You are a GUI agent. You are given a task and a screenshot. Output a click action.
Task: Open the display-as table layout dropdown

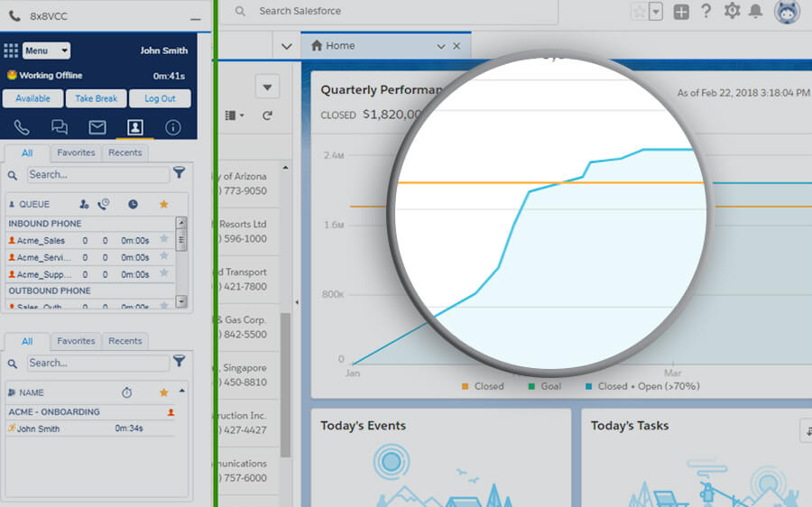click(235, 115)
